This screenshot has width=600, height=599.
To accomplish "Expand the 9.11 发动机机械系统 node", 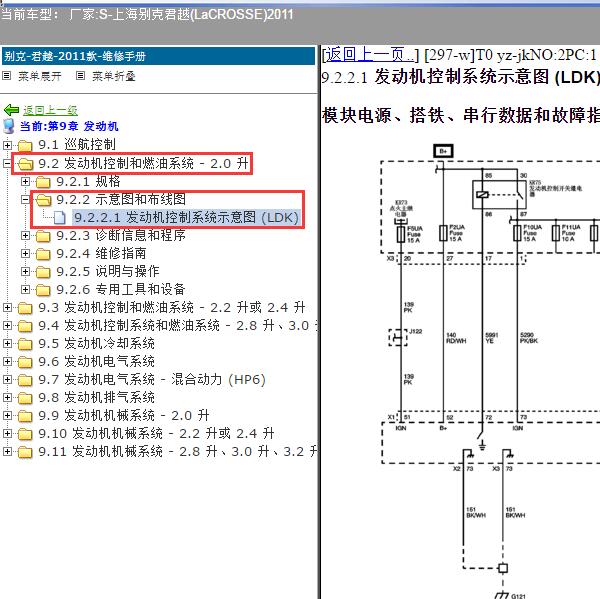I will coord(7,451).
